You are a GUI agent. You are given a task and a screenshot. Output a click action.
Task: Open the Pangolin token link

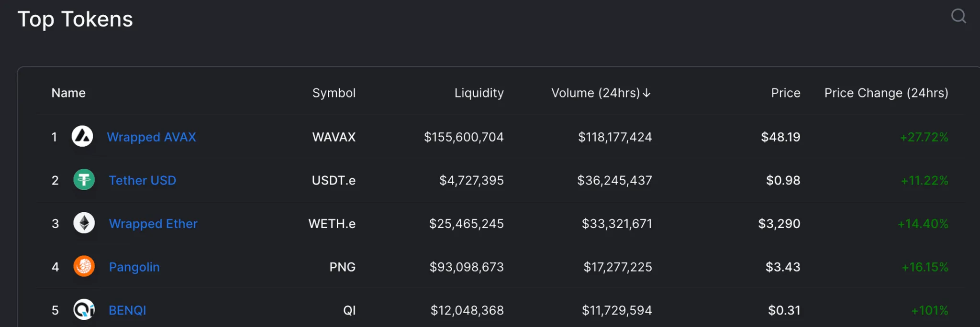(x=134, y=267)
